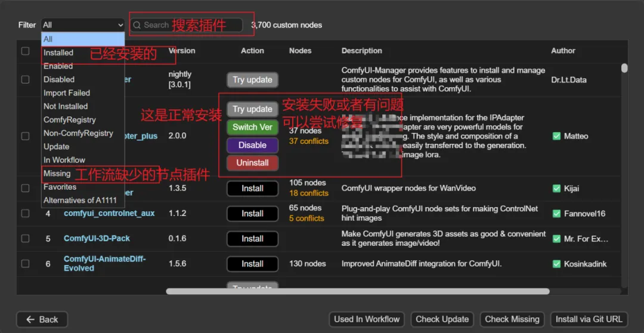
Task: Click the vertical scrollbar thumb of the table
Action: [x=624, y=68]
